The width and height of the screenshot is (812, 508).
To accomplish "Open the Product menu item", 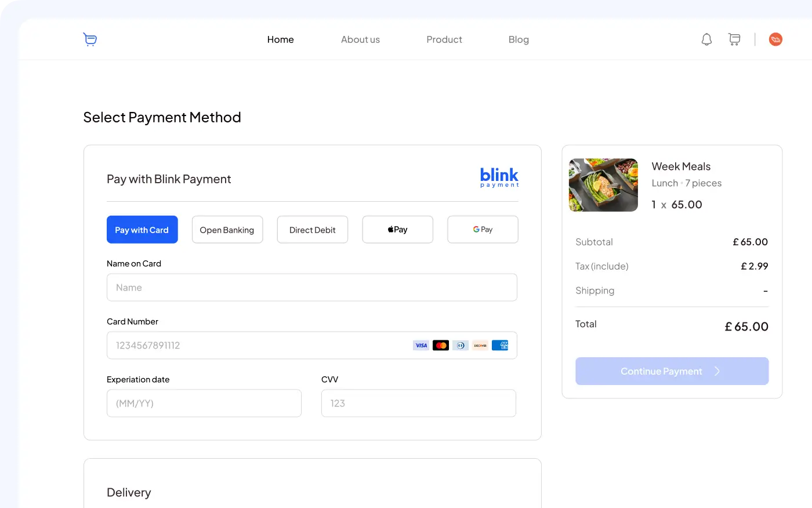I will click(444, 39).
